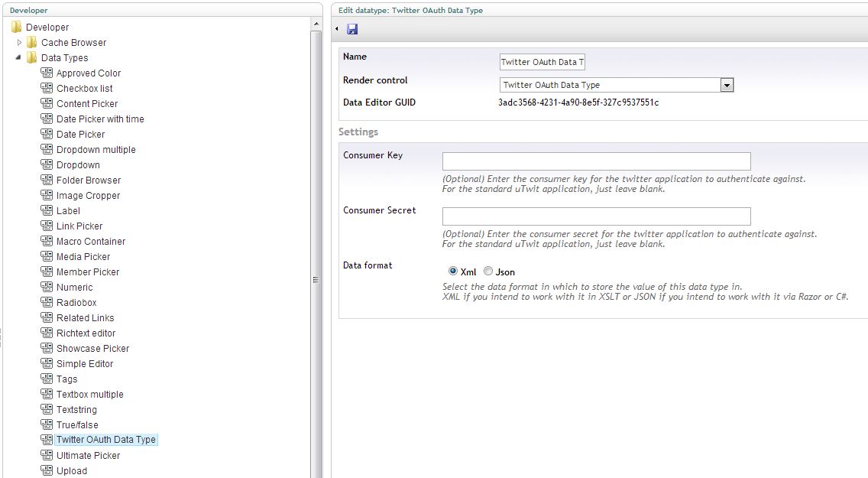This screenshot has width=868, height=478.
Task: Open the True/false data type
Action: tap(77, 424)
